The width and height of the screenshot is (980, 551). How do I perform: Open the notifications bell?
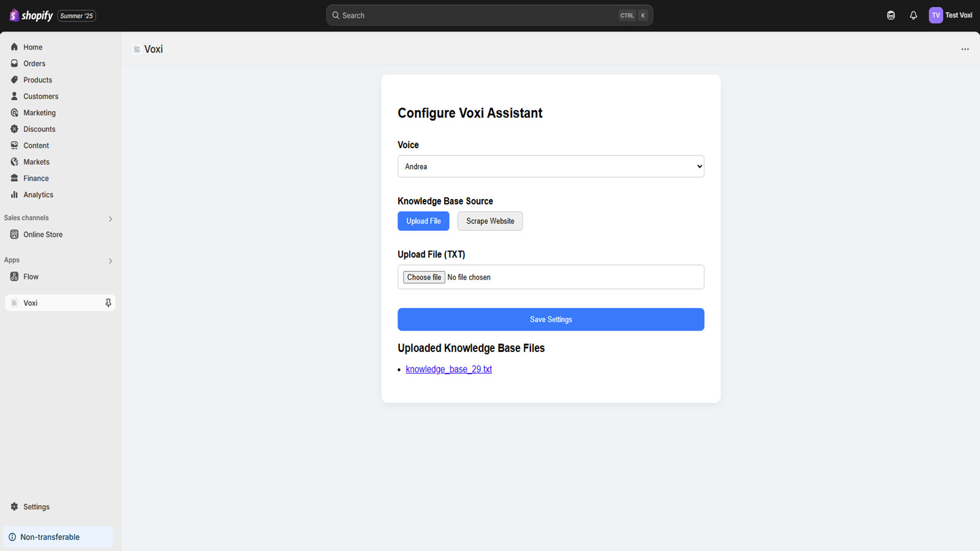click(913, 15)
